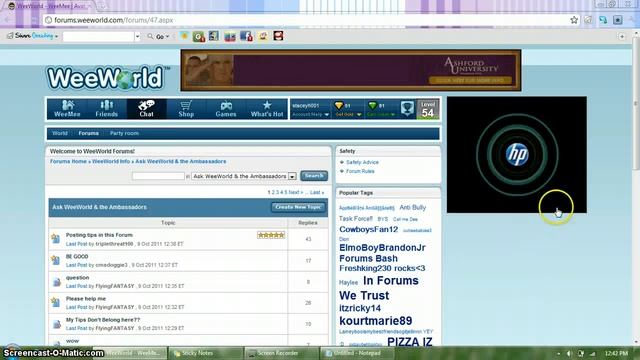Open the Go button dropdown in toolbar
The width and height of the screenshot is (640, 360).
[167, 36]
